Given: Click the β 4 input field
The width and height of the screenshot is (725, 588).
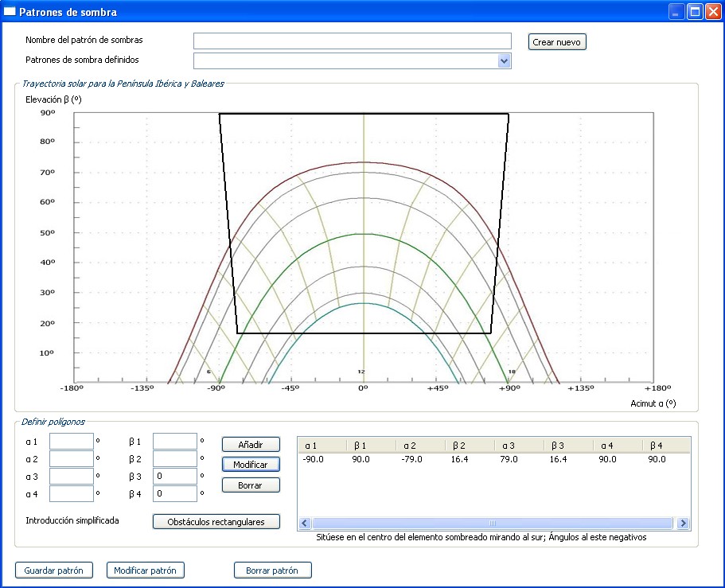Looking at the screenshot, I should point(174,494).
